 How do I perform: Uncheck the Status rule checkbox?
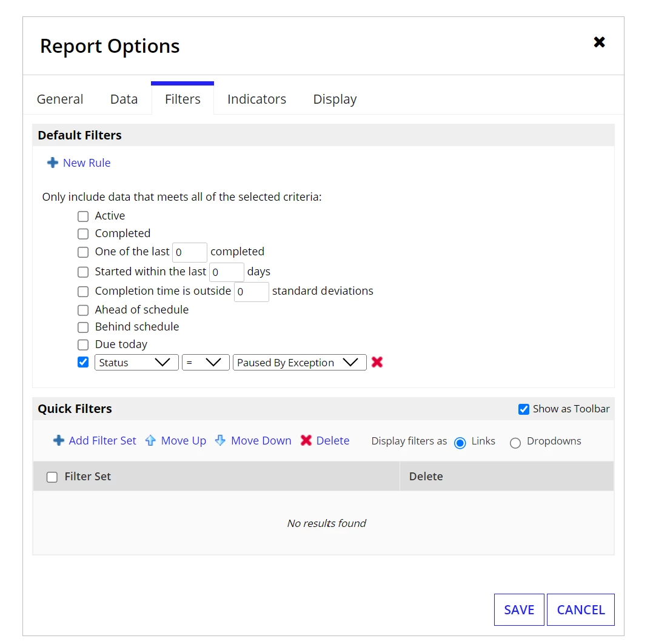click(x=83, y=363)
